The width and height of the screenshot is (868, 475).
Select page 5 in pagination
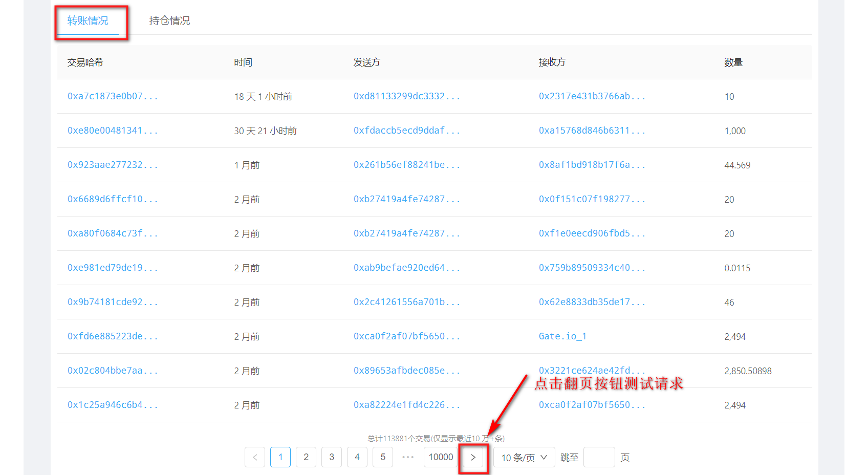pyautogui.click(x=383, y=457)
